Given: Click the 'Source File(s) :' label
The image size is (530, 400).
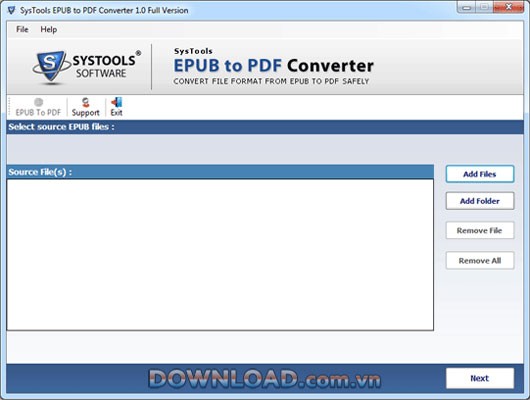Looking at the screenshot, I should 40,172.
